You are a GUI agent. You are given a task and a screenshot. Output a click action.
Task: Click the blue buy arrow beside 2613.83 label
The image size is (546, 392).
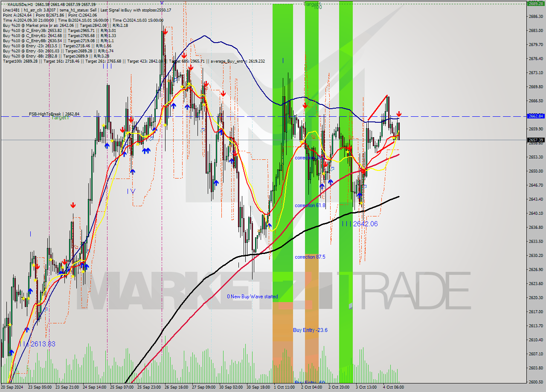pyautogui.click(x=27, y=329)
